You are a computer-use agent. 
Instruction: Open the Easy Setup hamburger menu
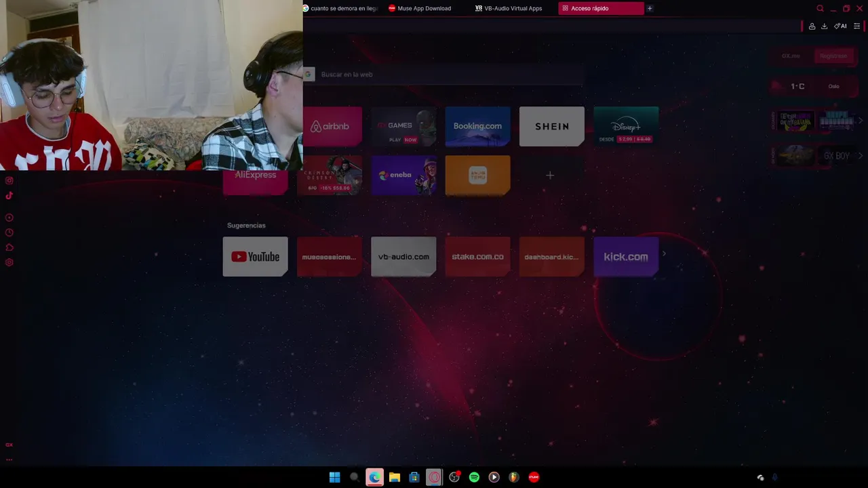856,26
